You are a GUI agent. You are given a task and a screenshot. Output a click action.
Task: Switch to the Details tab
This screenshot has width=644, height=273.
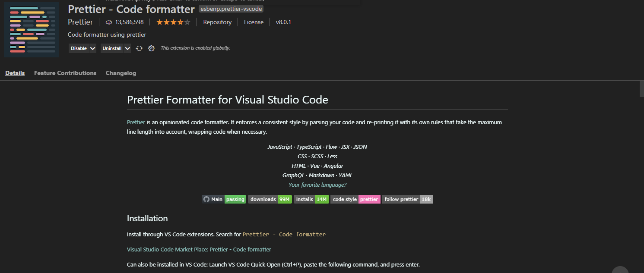[15, 73]
